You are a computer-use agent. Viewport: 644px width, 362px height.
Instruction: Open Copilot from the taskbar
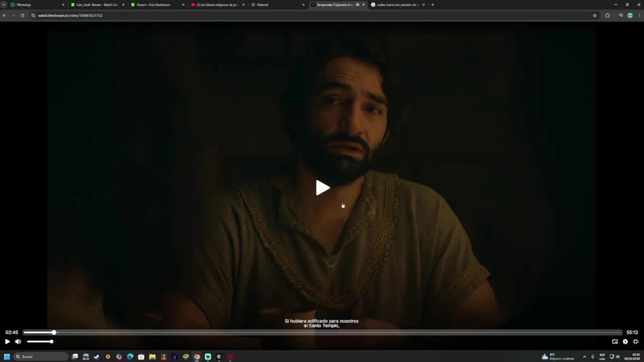tap(119, 356)
